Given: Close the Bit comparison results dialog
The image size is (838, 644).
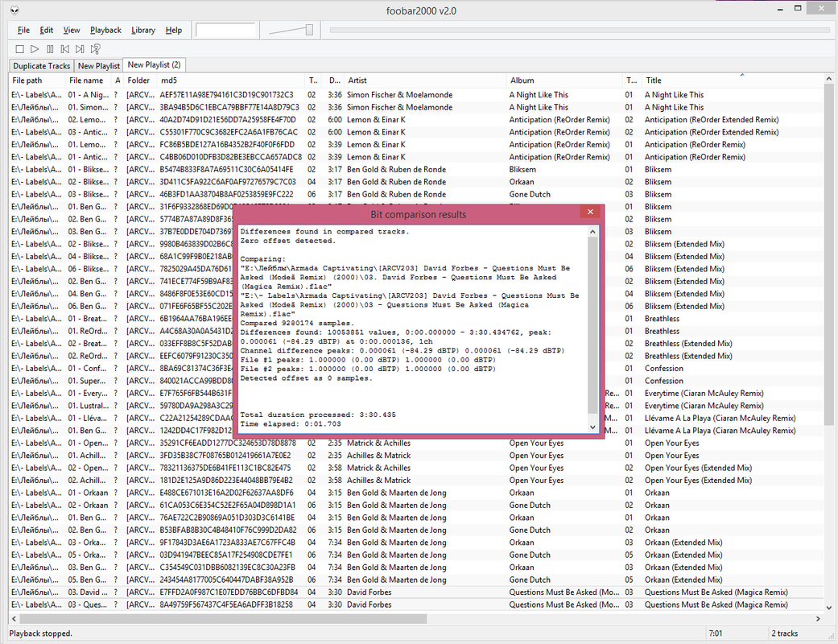Looking at the screenshot, I should (x=590, y=212).
